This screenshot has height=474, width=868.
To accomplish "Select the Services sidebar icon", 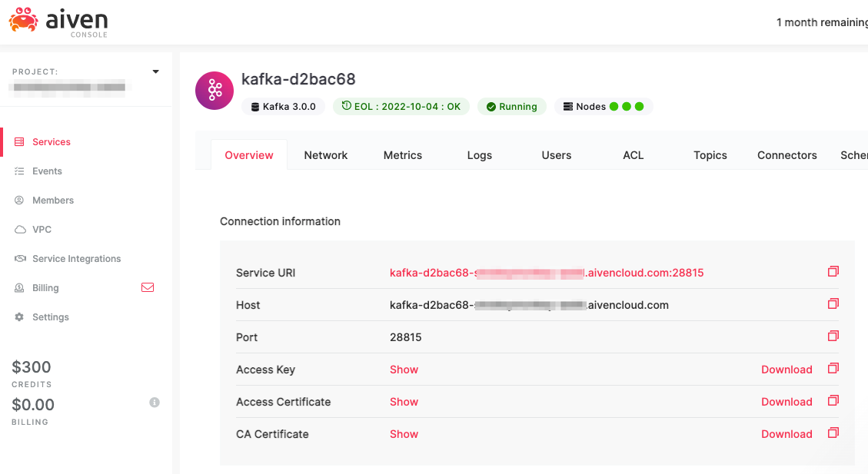I will 21,141.
